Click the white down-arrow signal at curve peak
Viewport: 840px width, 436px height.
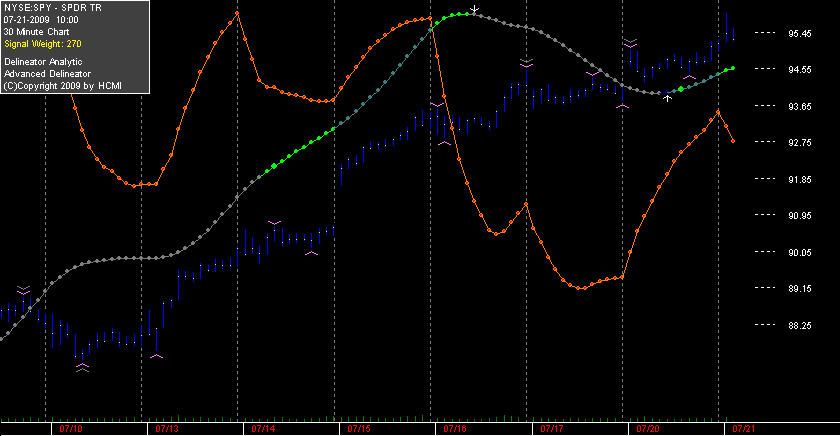[474, 10]
